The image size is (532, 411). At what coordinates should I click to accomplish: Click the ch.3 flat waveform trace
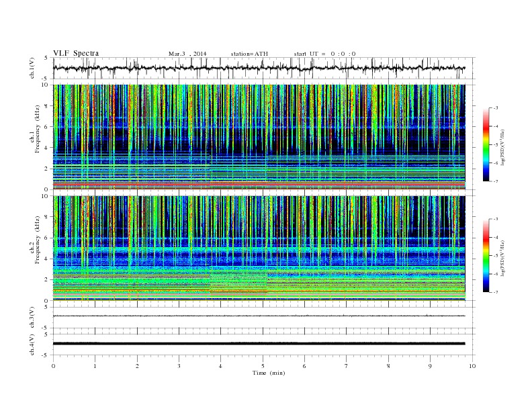pos(259,316)
